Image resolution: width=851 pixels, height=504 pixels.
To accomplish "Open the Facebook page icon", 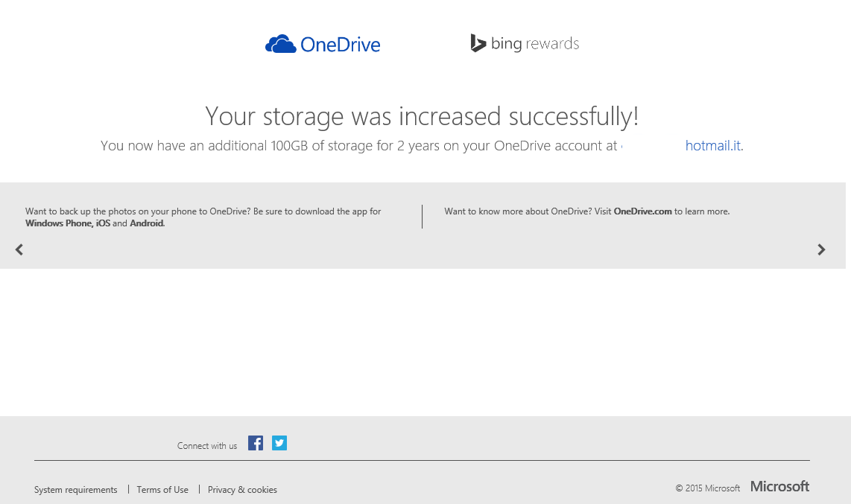I will (256, 443).
